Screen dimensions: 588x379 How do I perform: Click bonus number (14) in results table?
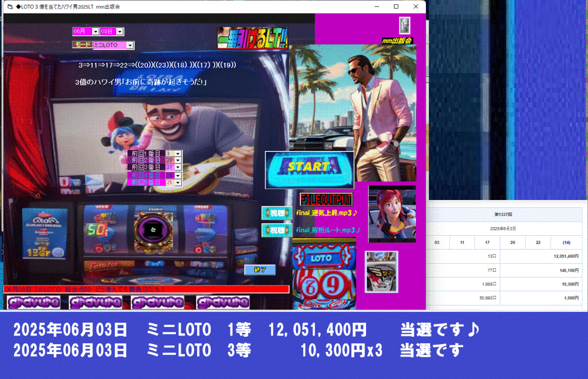pos(566,243)
